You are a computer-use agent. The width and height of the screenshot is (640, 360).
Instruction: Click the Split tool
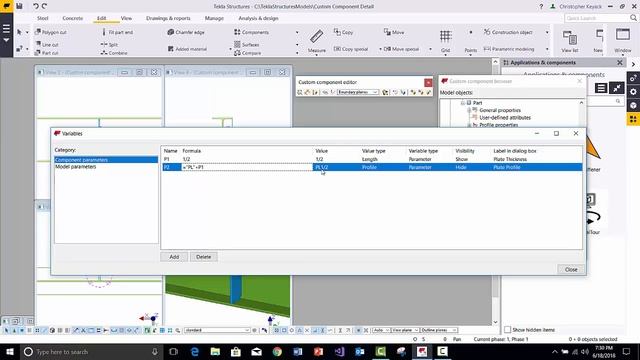click(109, 44)
